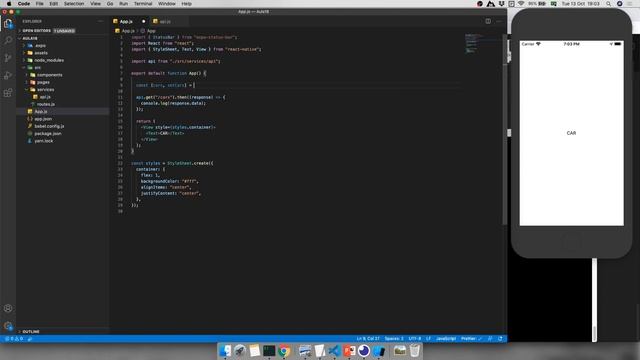
Task: Open Launchpad rocket from the Dock
Action: (240, 351)
